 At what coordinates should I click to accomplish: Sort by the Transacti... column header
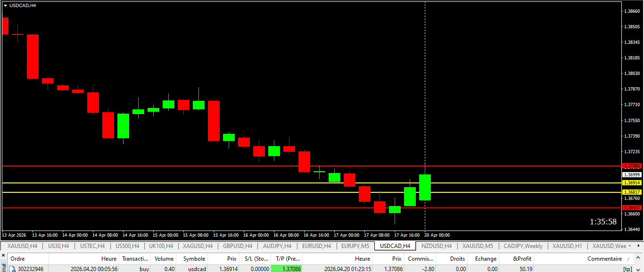[135, 258]
